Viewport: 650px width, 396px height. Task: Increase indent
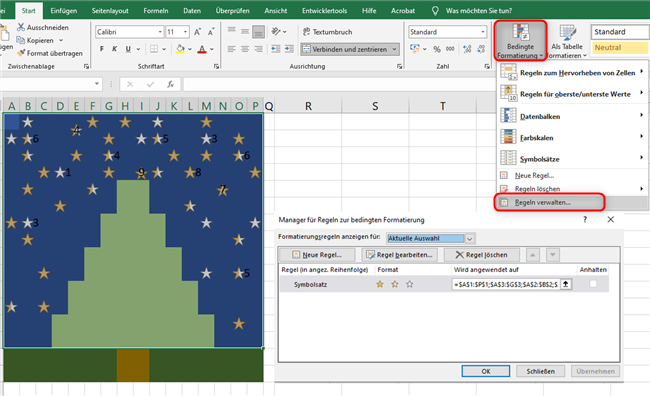(289, 49)
